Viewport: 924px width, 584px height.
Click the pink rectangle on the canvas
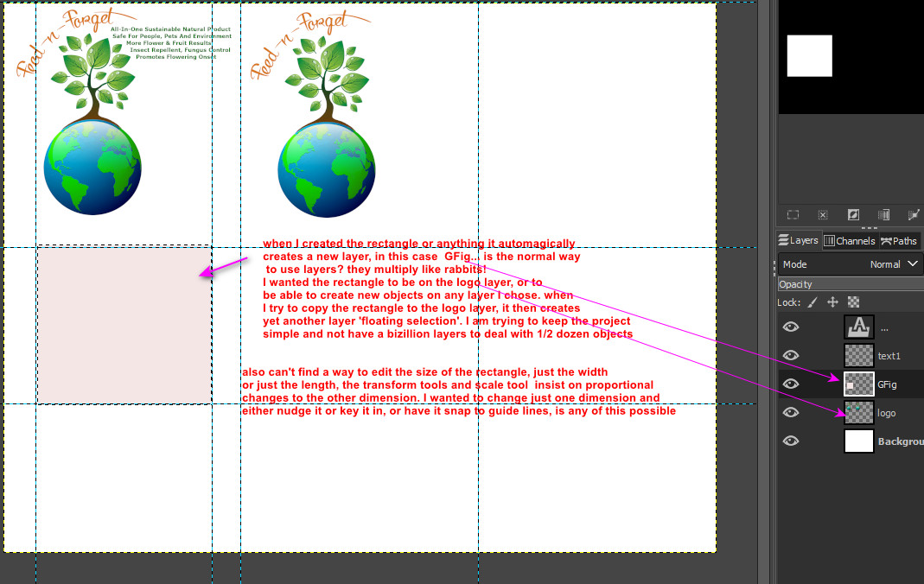click(124, 325)
